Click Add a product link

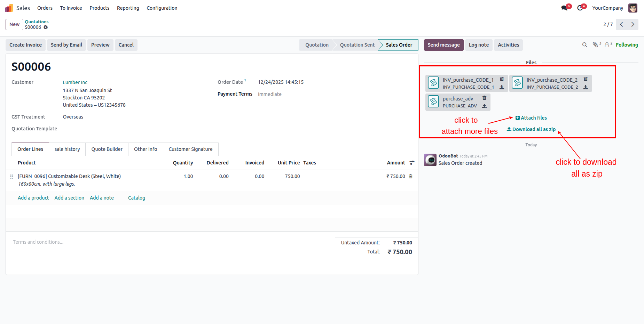pos(33,198)
